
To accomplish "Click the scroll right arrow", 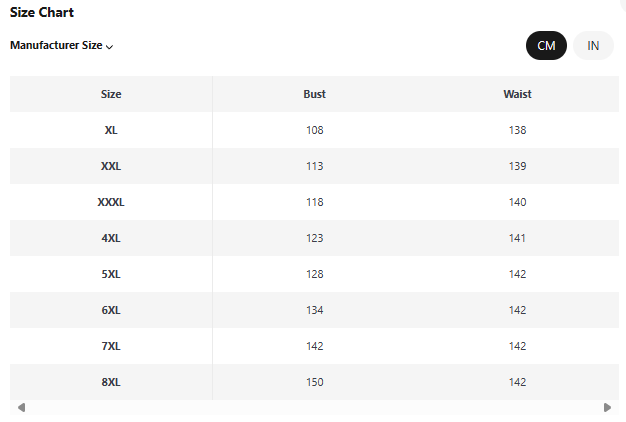I will [x=607, y=407].
